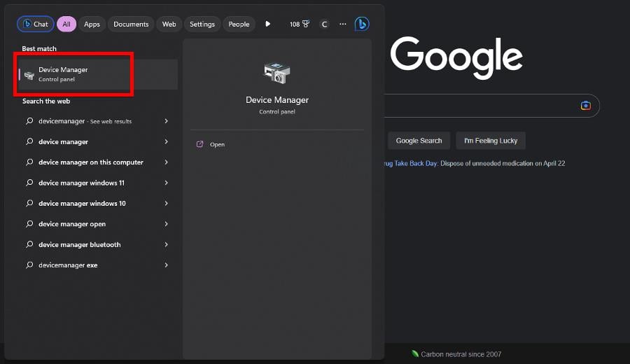Open Google Lens camera search icon
The width and height of the screenshot is (630, 364).
click(x=585, y=106)
